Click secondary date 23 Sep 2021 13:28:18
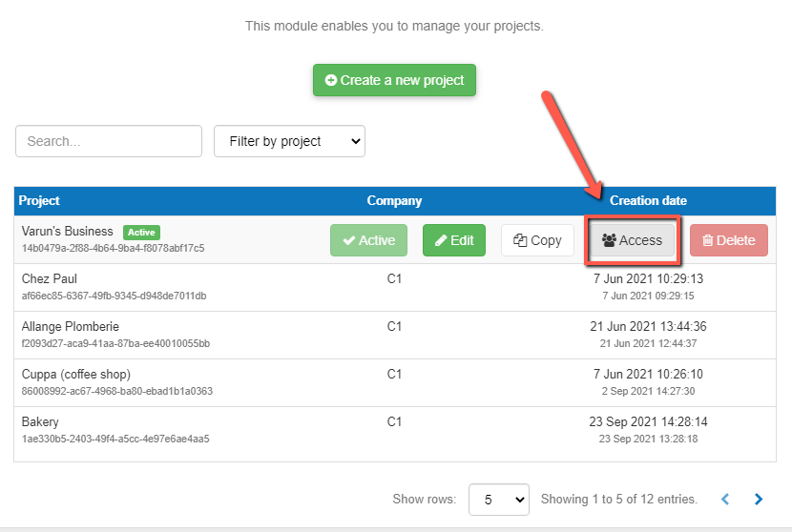The height and width of the screenshot is (532, 792). pyautogui.click(x=648, y=439)
